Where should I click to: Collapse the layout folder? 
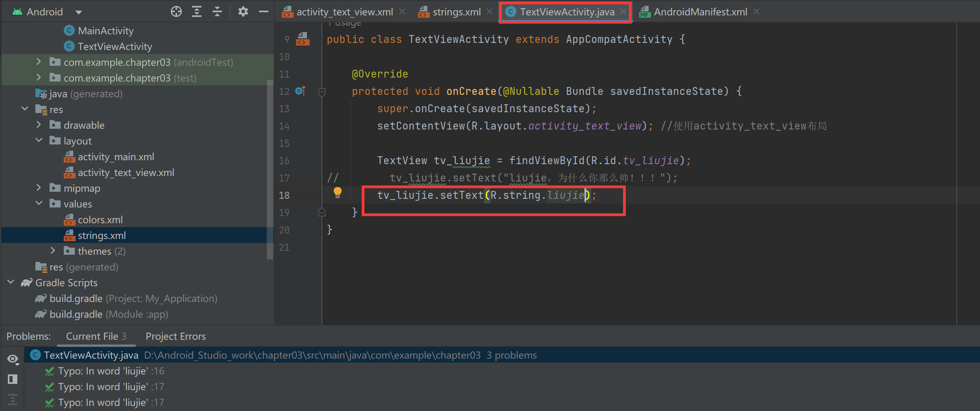point(39,141)
